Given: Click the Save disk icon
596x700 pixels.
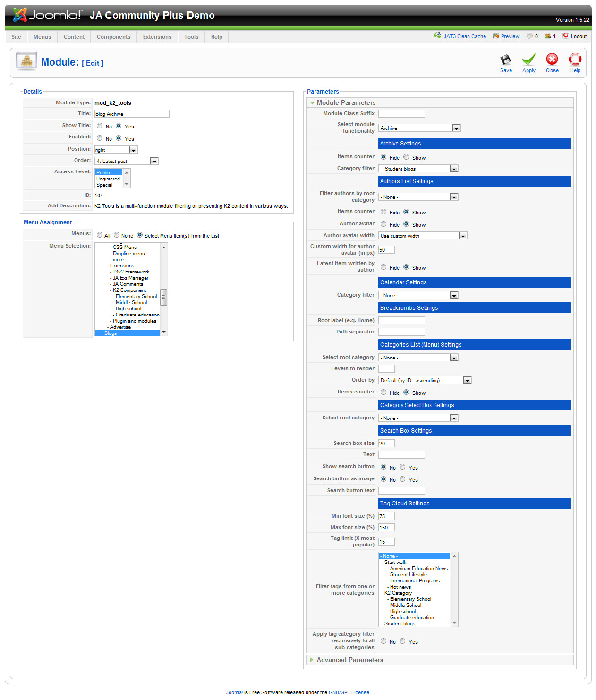Looking at the screenshot, I should [505, 60].
